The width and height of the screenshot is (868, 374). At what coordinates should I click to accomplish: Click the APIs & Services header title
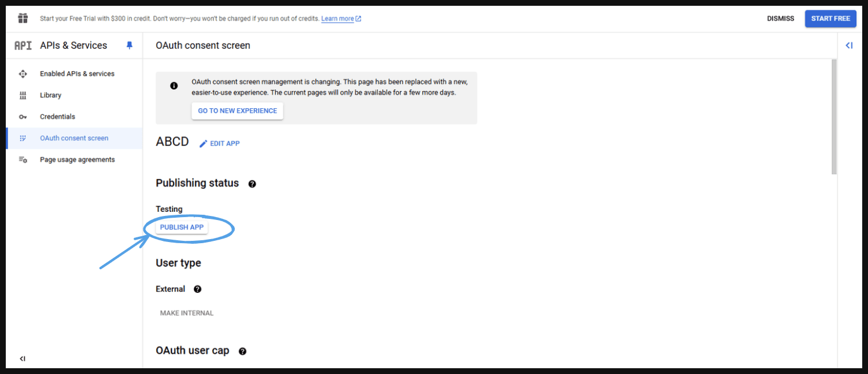73,46
